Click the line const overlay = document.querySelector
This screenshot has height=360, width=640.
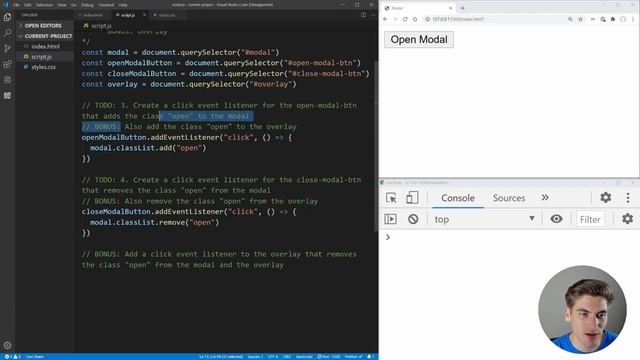click(x=189, y=84)
